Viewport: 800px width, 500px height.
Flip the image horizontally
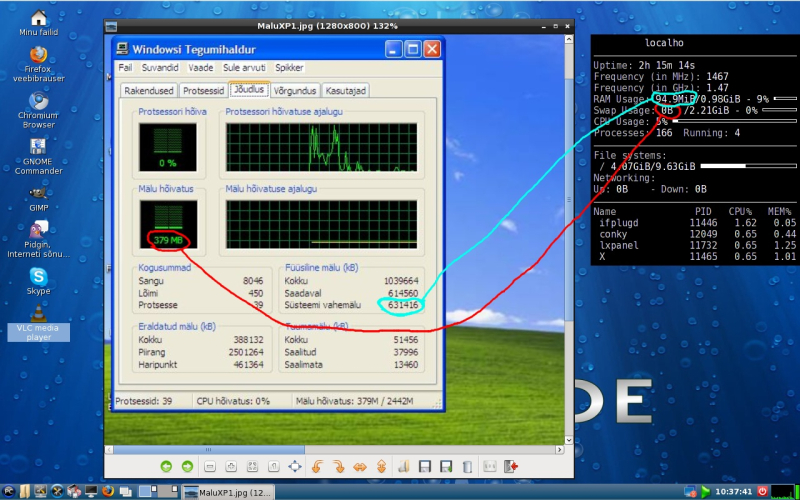360,466
